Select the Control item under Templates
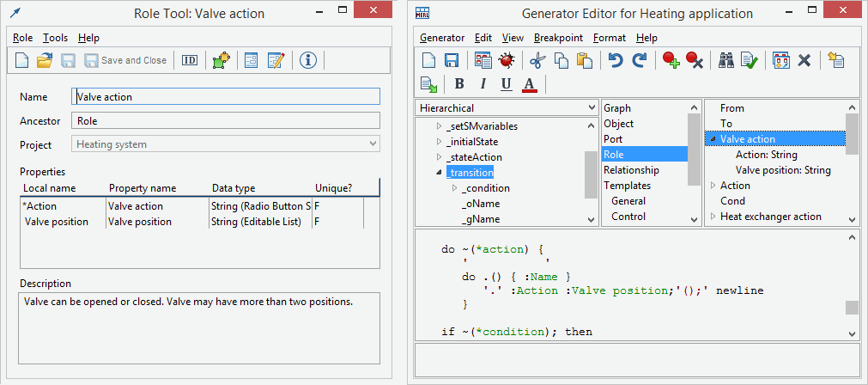The image size is (868, 385). tap(628, 217)
